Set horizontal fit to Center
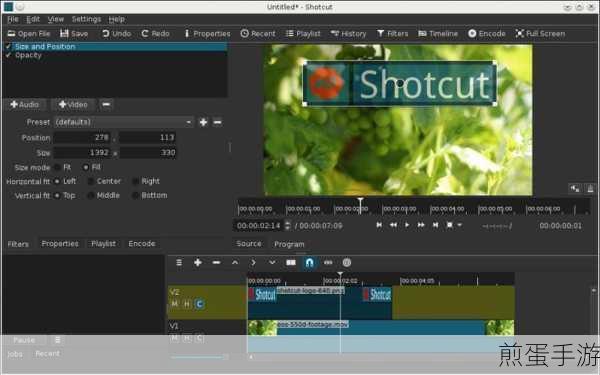This screenshot has height=375, width=600. pos(104,181)
